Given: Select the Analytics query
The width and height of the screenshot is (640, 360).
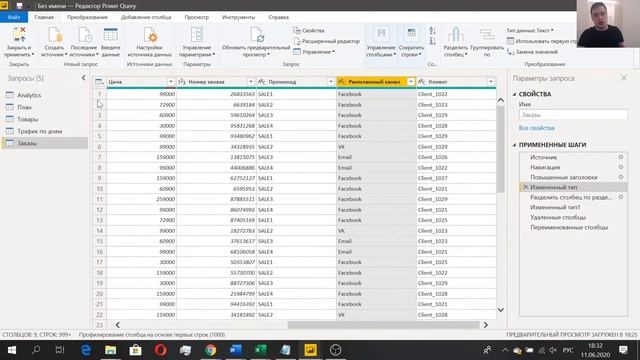Looking at the screenshot, I should tap(45, 95).
